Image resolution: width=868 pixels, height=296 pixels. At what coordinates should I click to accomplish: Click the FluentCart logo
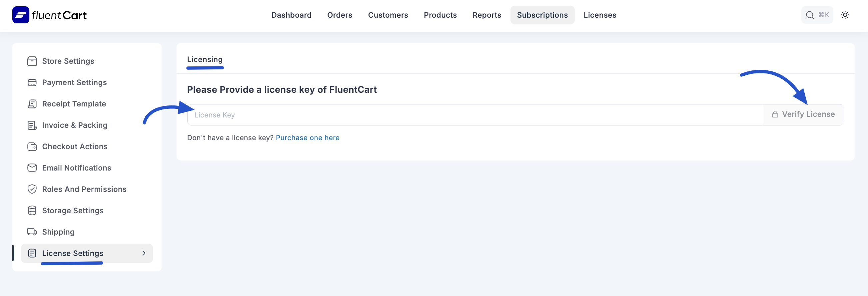50,15
